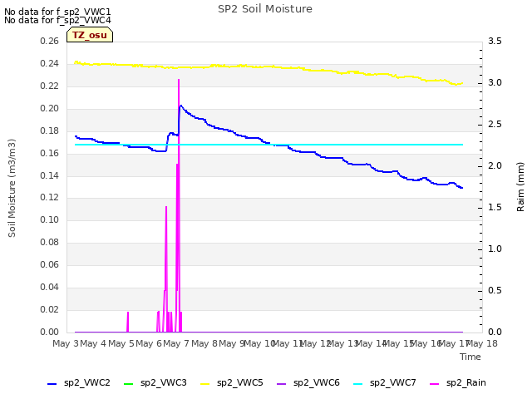Image resolution: width=532 pixels, height=399 pixels.
Task: Select the sp2_VWC6 legend label
Action: coord(317,382)
